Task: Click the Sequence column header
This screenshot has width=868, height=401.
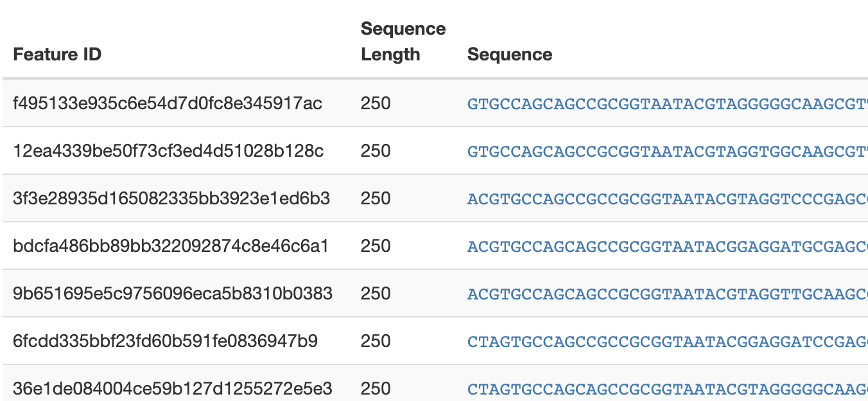Action: [x=510, y=55]
